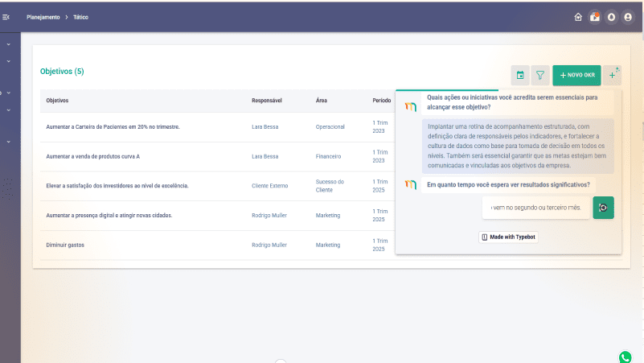The width and height of the screenshot is (644, 363).
Task: Click the Planejamento breadcrumb
Action: click(43, 17)
